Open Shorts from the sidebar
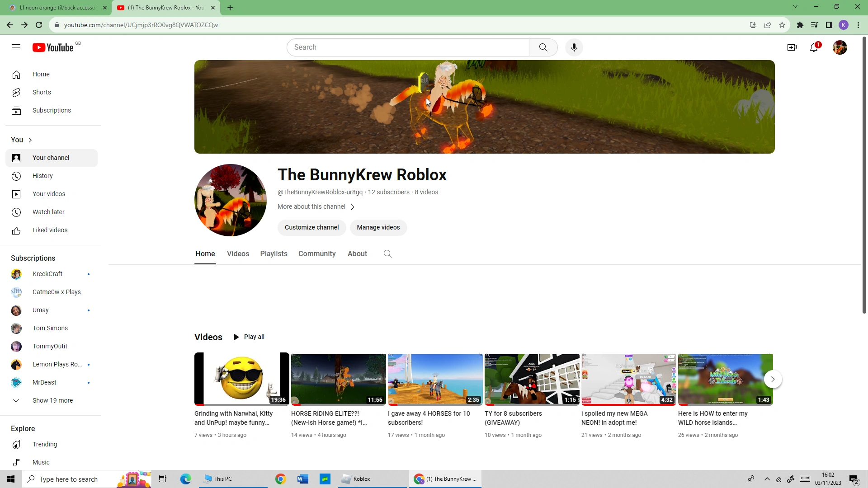This screenshot has width=868, height=488. coord(42,92)
